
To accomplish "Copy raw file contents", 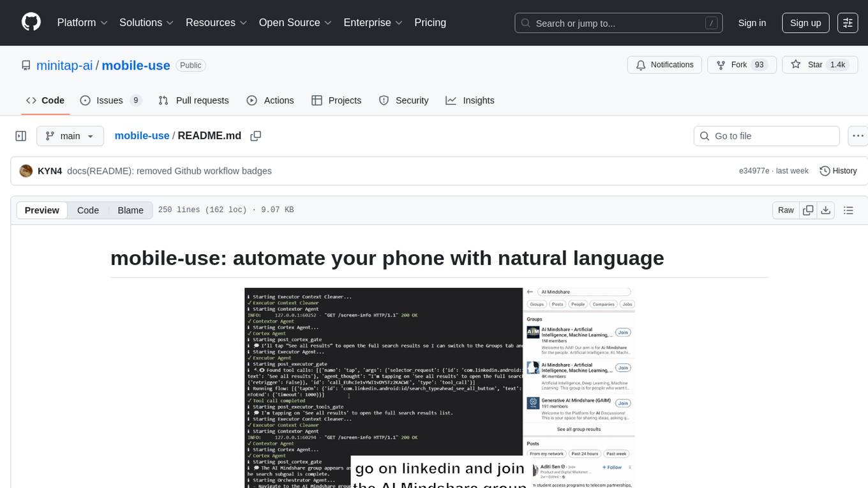I will [808, 210].
